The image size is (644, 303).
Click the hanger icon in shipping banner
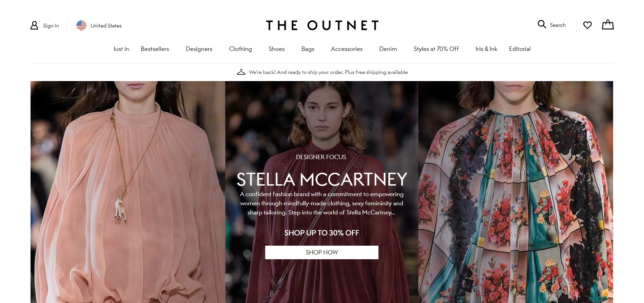241,72
